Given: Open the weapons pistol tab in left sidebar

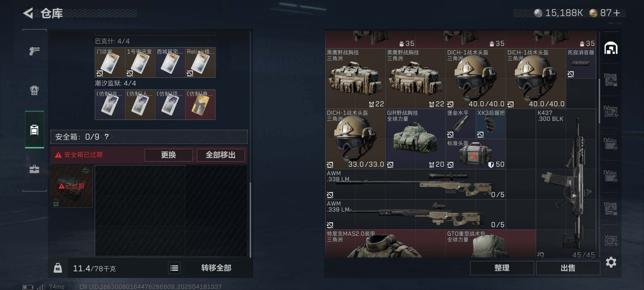Looking at the screenshot, I should click(x=34, y=51).
